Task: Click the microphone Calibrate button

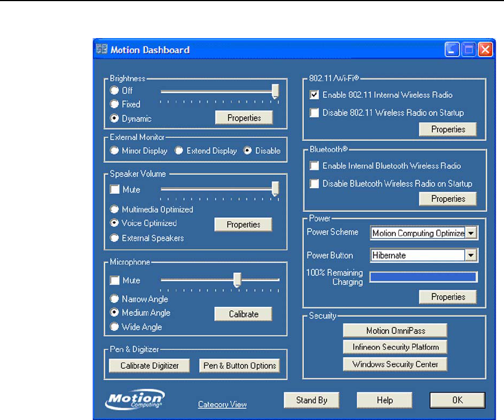Action: tap(244, 314)
